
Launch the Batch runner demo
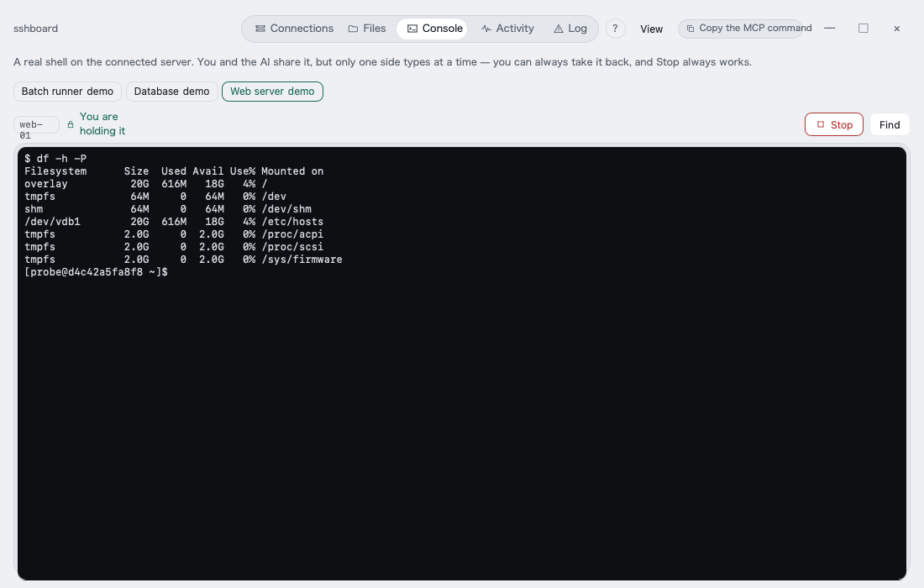click(x=67, y=92)
